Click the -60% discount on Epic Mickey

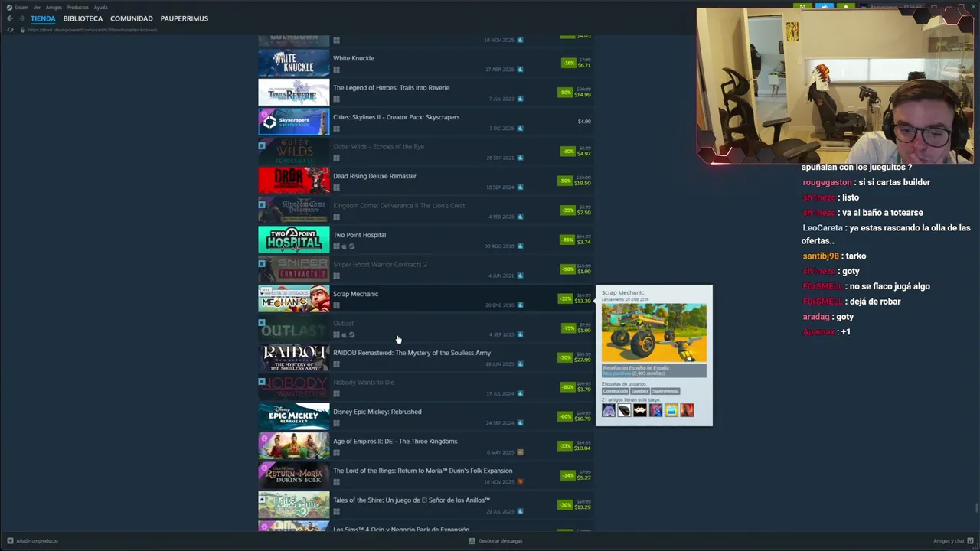coord(567,416)
